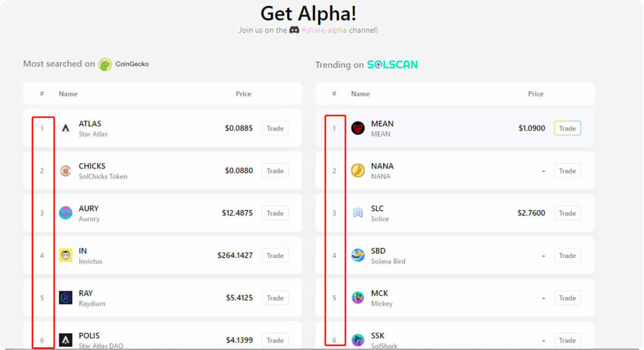This screenshot has width=644, height=350.
Task: Click the ATLAS Star Atlas token icon
Action: tap(66, 129)
